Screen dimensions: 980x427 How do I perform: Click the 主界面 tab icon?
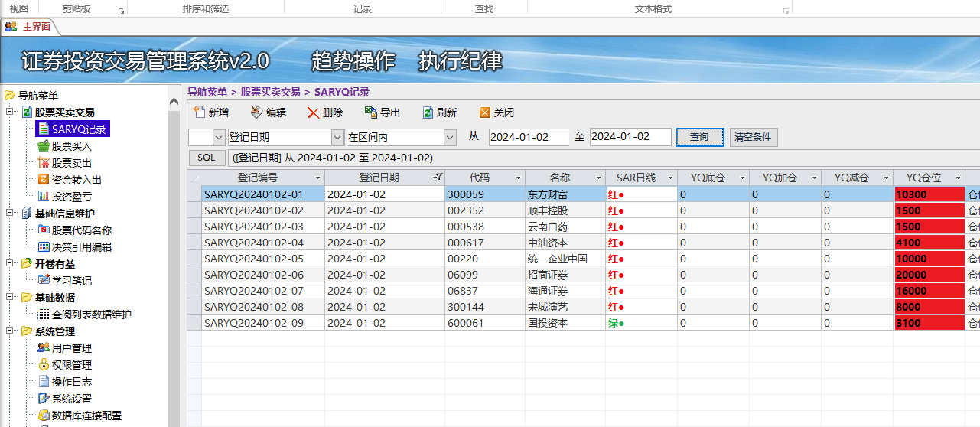click(x=11, y=26)
